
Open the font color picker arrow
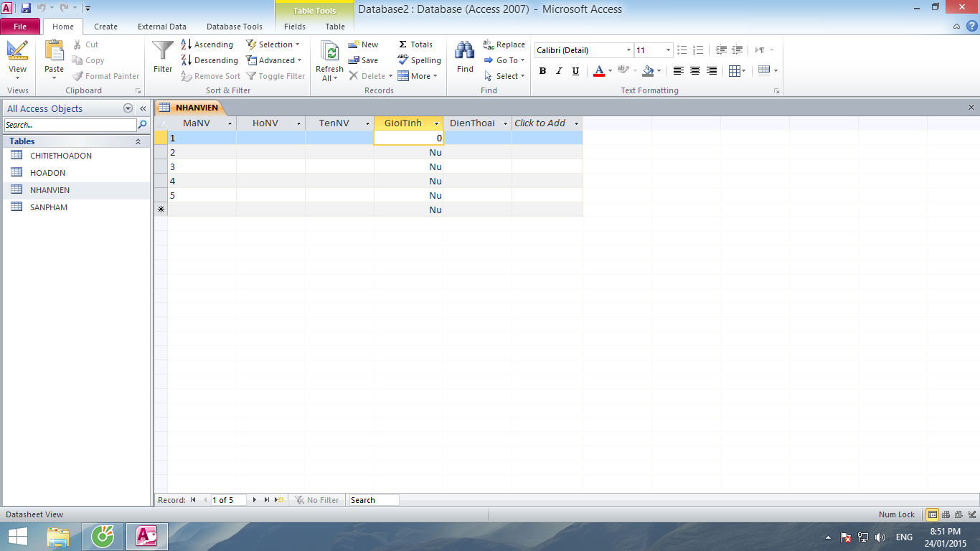tap(610, 71)
